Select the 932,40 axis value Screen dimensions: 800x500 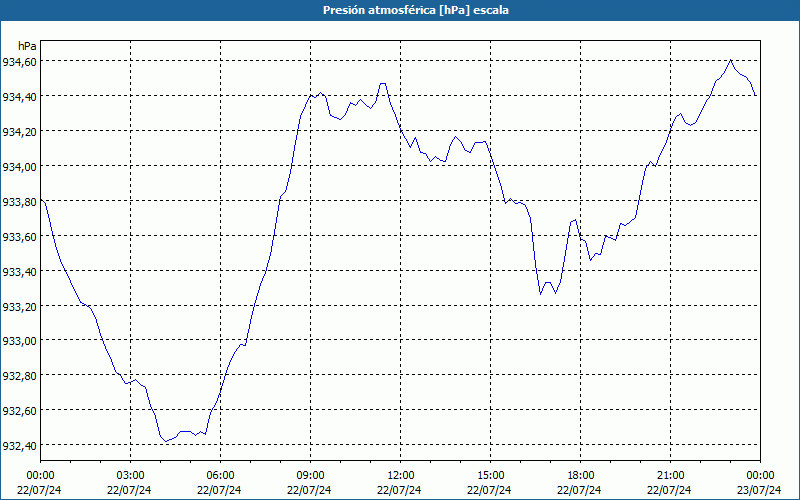coord(19,446)
